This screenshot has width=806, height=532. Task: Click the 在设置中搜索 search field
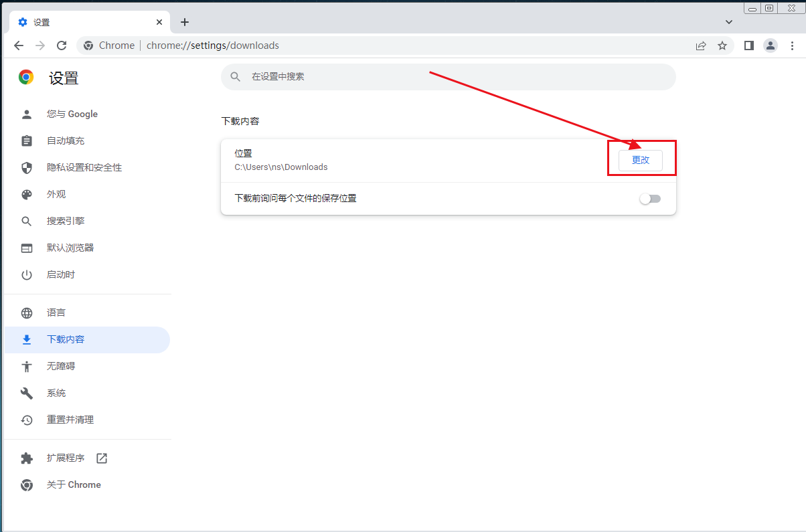(449, 77)
